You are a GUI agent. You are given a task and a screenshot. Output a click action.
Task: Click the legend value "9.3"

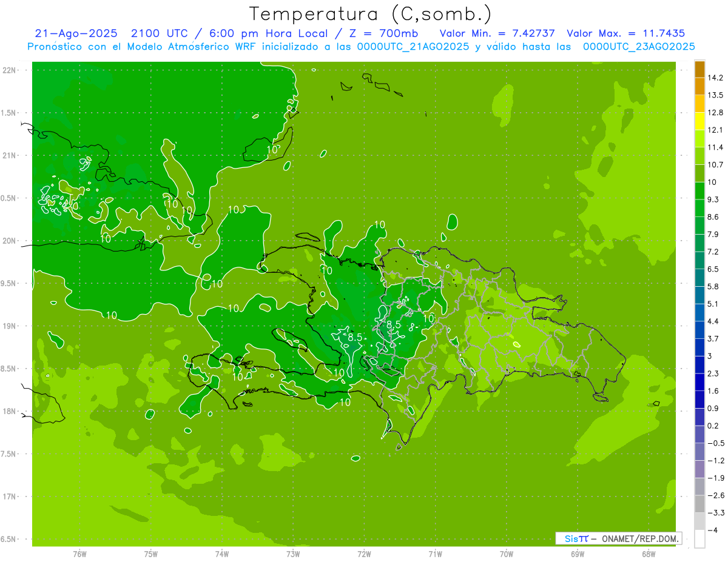point(713,199)
